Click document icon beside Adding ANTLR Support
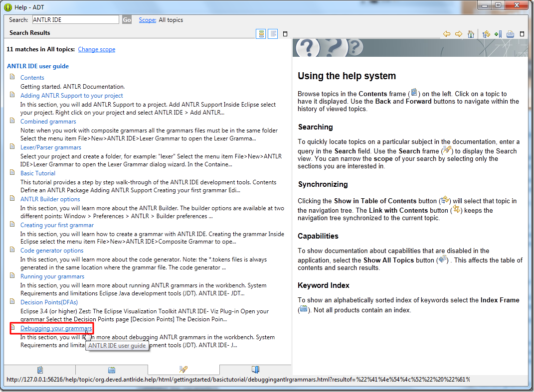Image resolution: width=534 pixels, height=392 pixels. pos(12,95)
